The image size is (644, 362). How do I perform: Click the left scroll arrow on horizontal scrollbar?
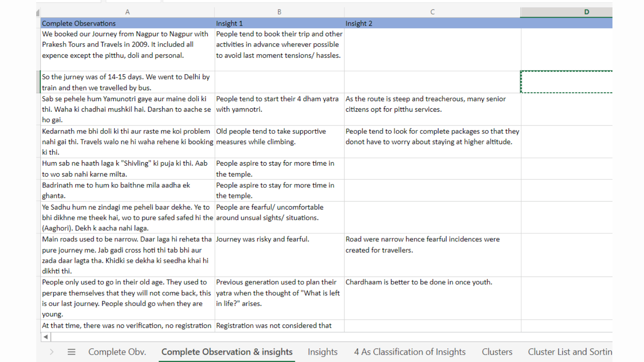45,337
